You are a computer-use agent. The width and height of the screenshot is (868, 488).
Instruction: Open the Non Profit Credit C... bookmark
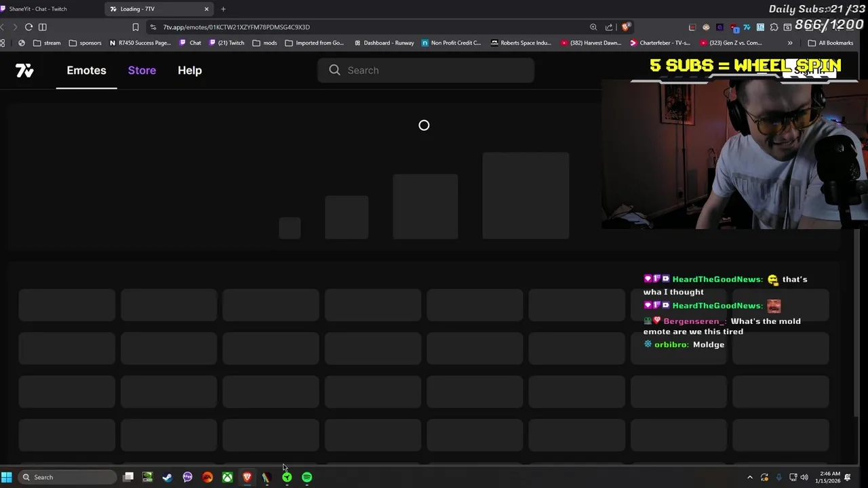pyautogui.click(x=451, y=43)
